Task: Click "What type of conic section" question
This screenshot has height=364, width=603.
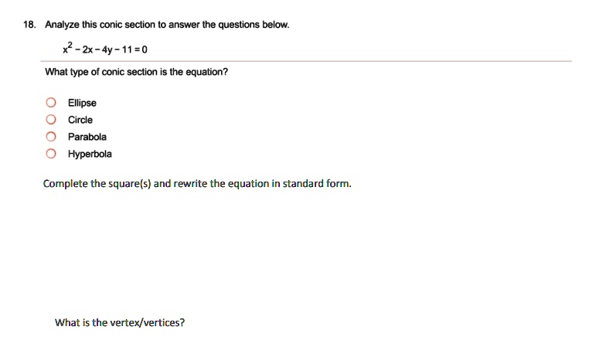Action: (136, 73)
